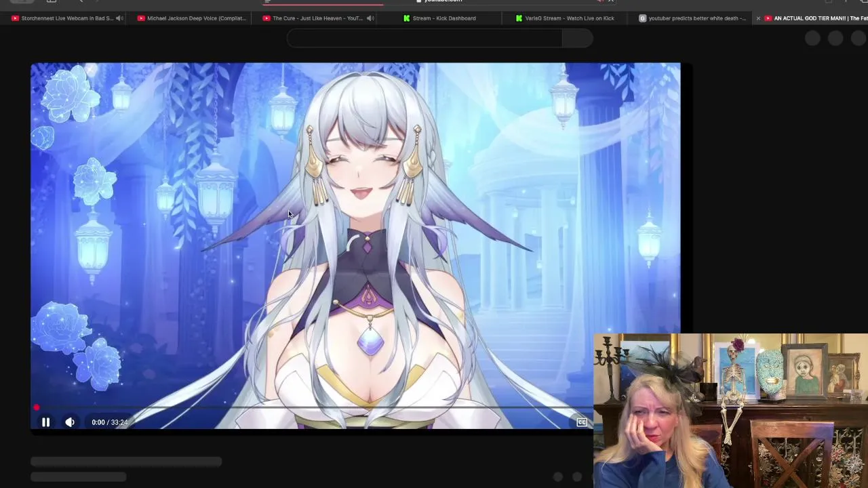Click the red playhead marker on the timeline

click(x=36, y=408)
